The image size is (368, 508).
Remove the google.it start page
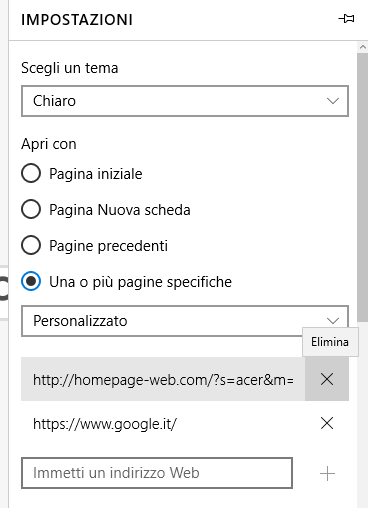tap(327, 423)
